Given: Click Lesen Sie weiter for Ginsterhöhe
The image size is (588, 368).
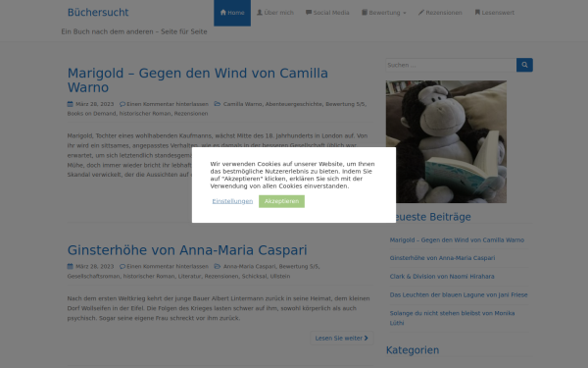Looking at the screenshot, I should click(342, 339).
